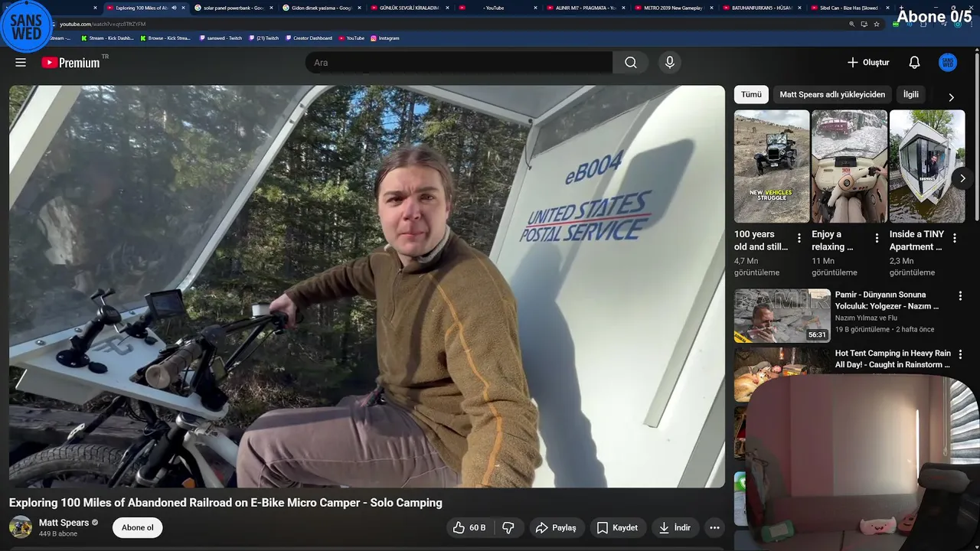Subscribe with the Abone ol button

tap(138, 527)
